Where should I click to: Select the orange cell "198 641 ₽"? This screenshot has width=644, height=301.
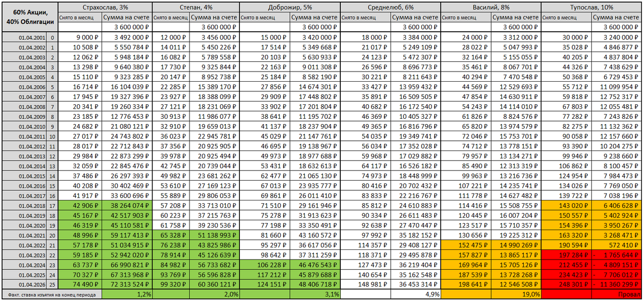pos(466,283)
